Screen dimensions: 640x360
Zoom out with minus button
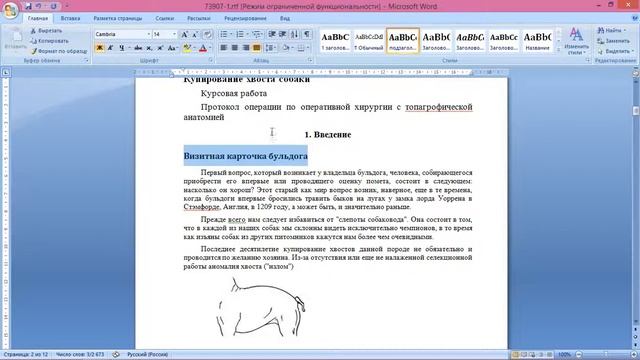[578, 354]
